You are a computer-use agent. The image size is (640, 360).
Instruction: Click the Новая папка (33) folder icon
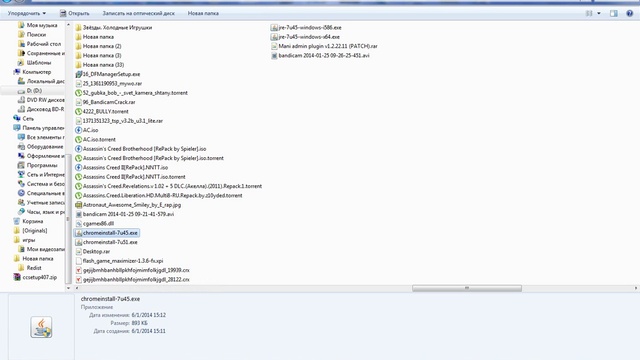(78, 65)
